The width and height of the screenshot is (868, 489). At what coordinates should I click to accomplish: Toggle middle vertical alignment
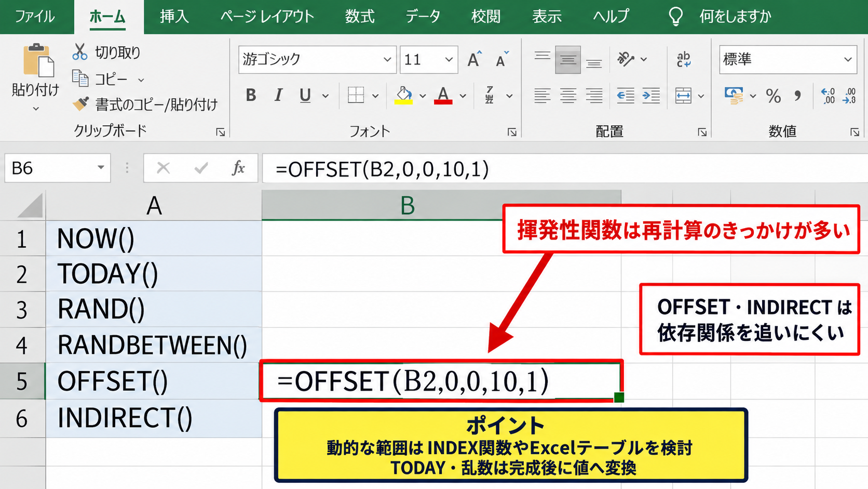click(568, 60)
